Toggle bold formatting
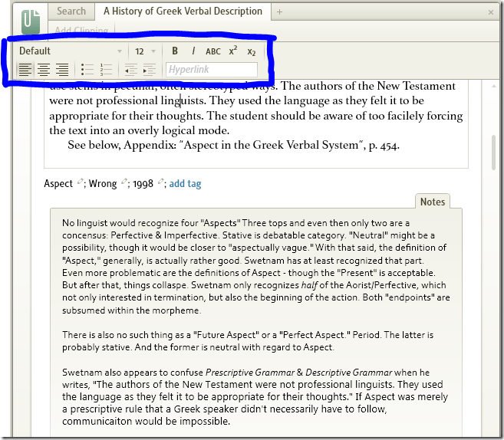504x440 pixels. (x=175, y=51)
